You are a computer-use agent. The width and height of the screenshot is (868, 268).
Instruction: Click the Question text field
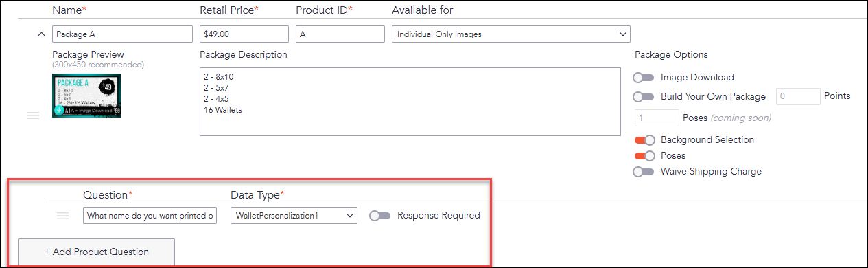pyautogui.click(x=150, y=216)
